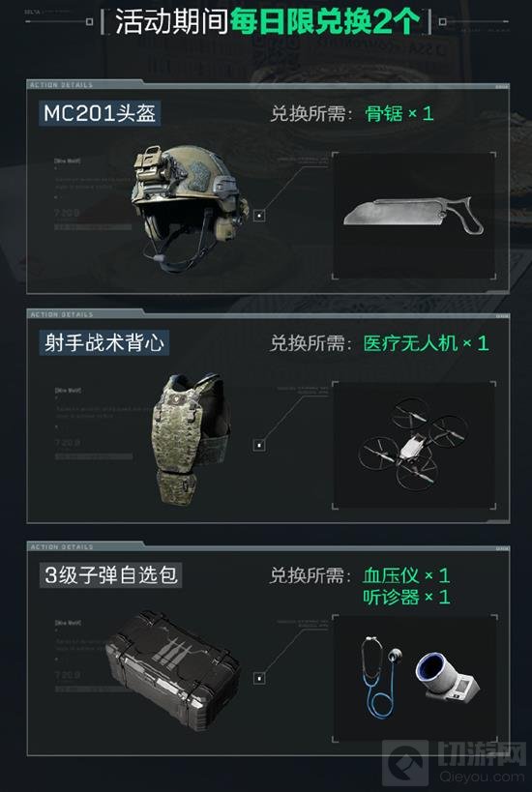Click the 射手战术背心 title label
Viewport: 532px width, 792px height.
point(104,343)
